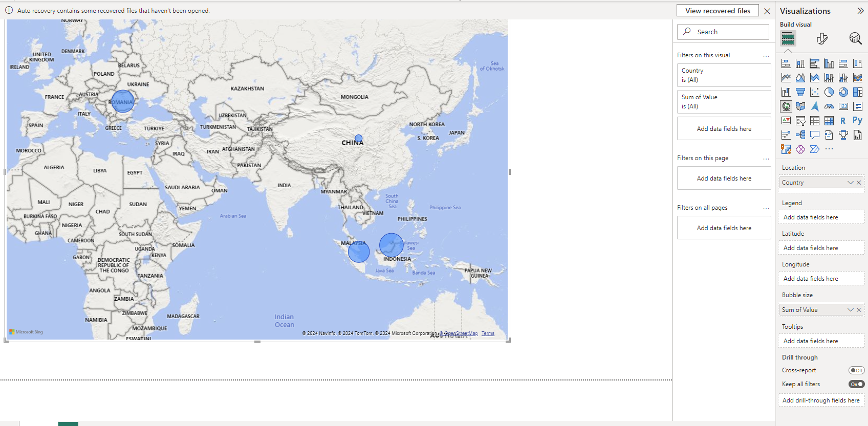Pick the donut chart visual
Image resolution: width=868 pixels, height=426 pixels.
(x=843, y=92)
